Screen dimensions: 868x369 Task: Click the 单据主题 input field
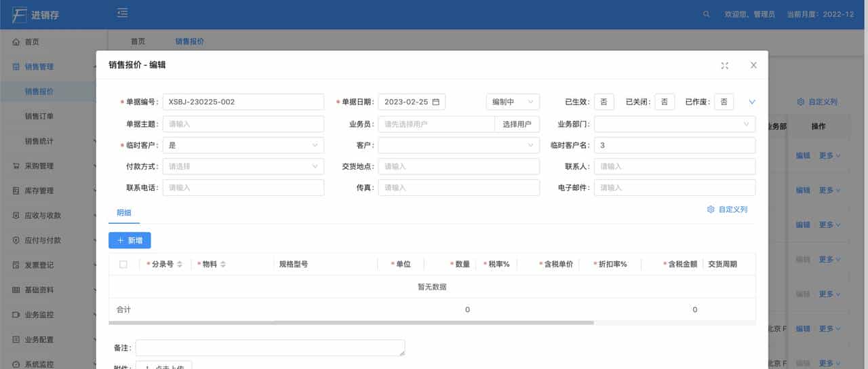243,124
